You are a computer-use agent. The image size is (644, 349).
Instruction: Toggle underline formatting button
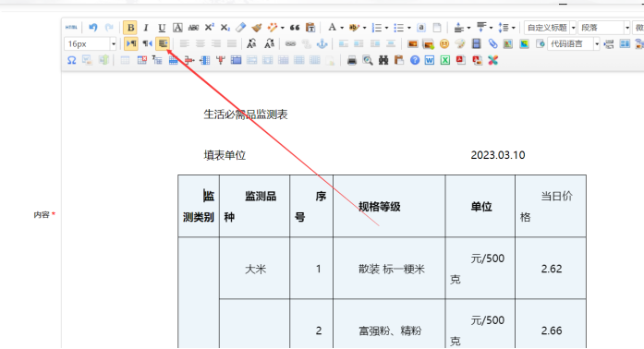[162, 28]
